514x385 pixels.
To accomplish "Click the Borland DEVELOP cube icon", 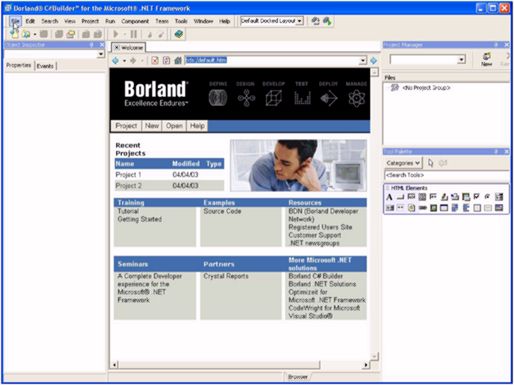I will coord(274,98).
